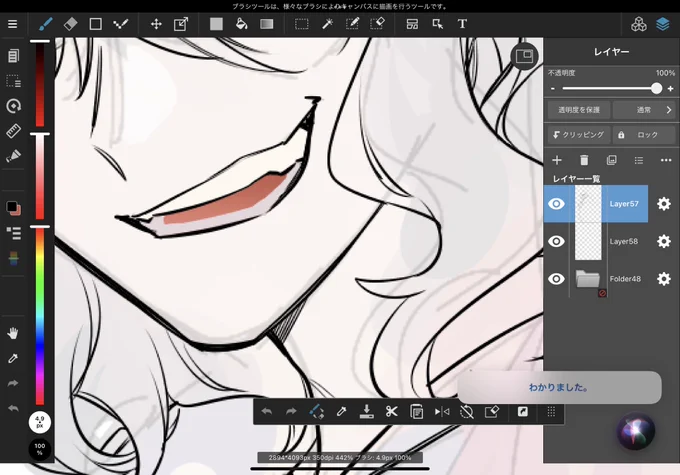Viewport: 680px width, 475px height.
Task: Open the 通常 blend mode dropdown
Action: click(644, 110)
